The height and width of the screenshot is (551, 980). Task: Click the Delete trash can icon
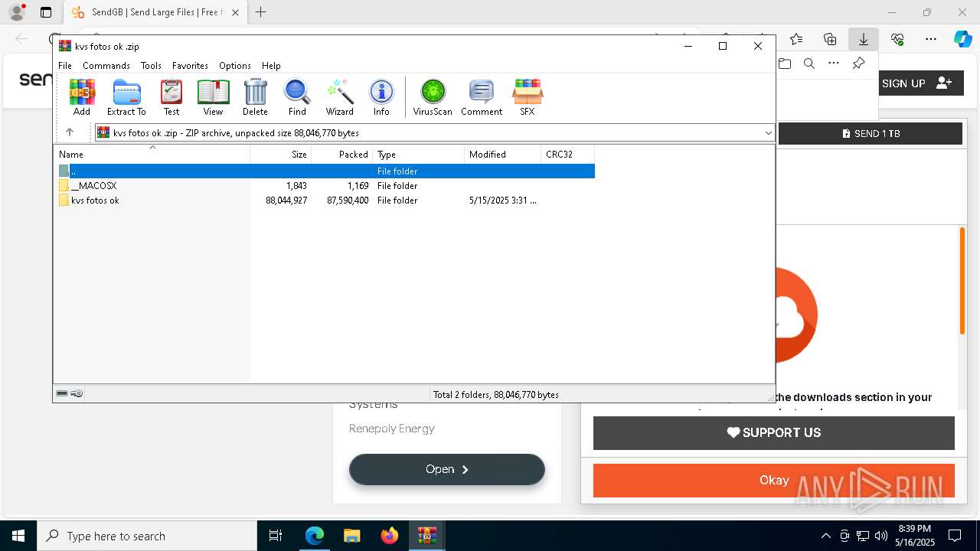point(255,97)
